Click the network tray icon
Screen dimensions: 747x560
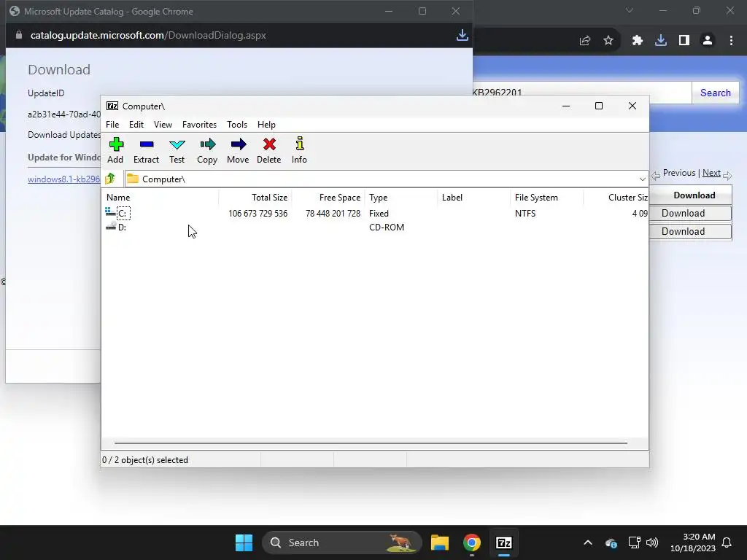click(x=634, y=542)
